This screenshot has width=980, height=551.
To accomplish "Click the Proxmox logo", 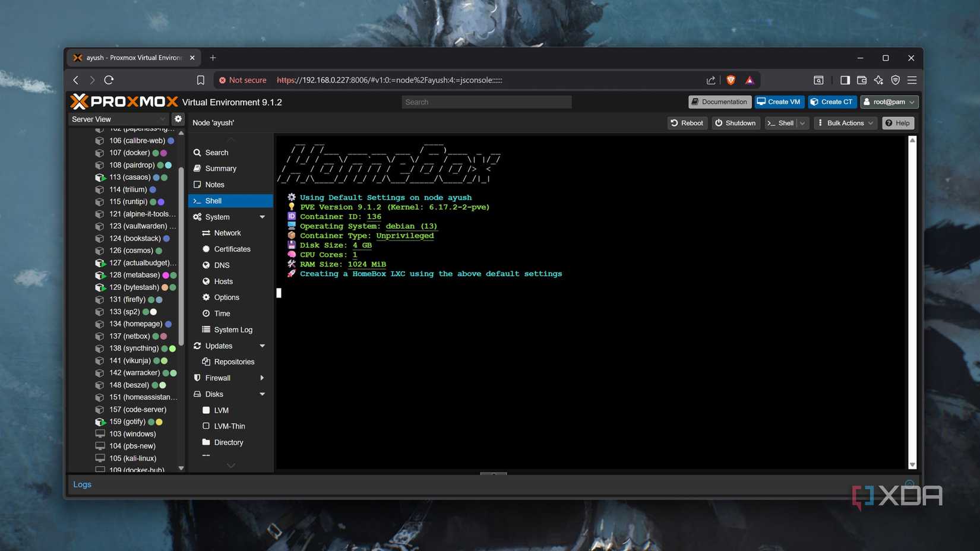I will point(124,102).
